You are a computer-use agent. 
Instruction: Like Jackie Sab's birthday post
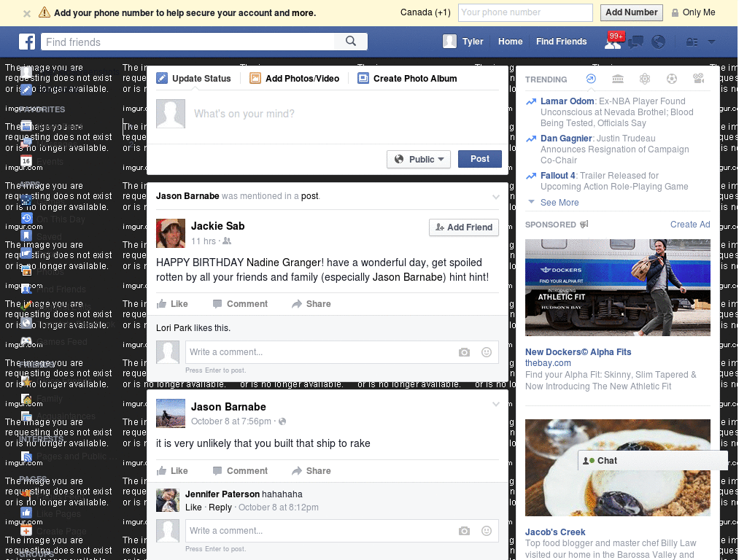[172, 304]
